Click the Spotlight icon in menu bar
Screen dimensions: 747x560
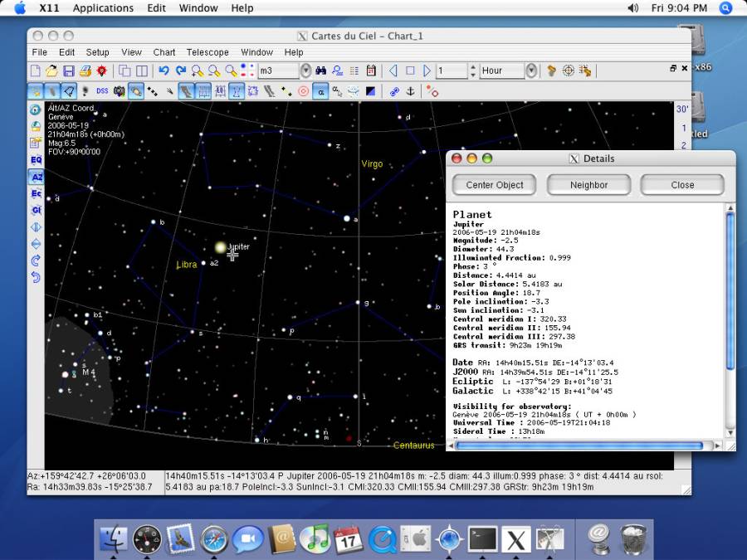tap(725, 8)
